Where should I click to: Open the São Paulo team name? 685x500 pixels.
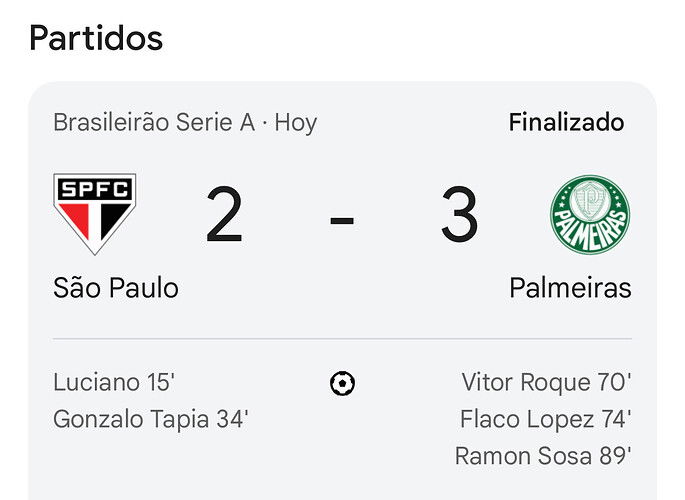point(116,288)
